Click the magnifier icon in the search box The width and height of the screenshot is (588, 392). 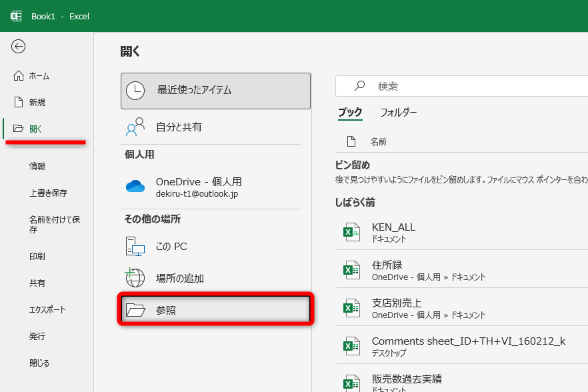click(359, 86)
